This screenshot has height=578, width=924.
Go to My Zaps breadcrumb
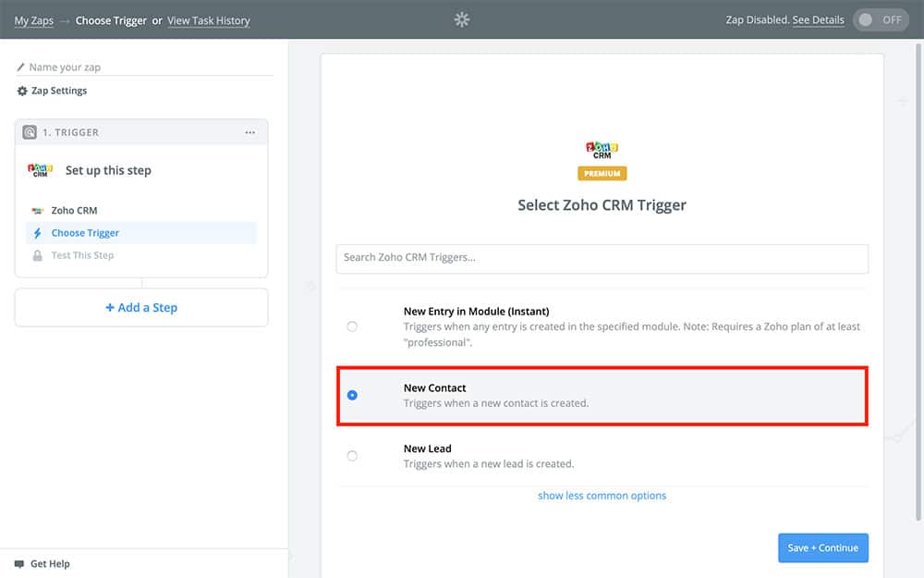coord(33,20)
